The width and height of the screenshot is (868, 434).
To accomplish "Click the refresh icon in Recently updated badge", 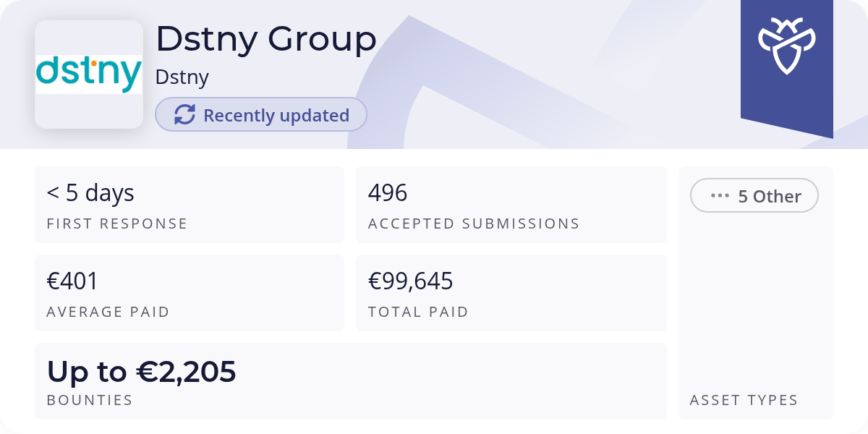I will (x=185, y=114).
